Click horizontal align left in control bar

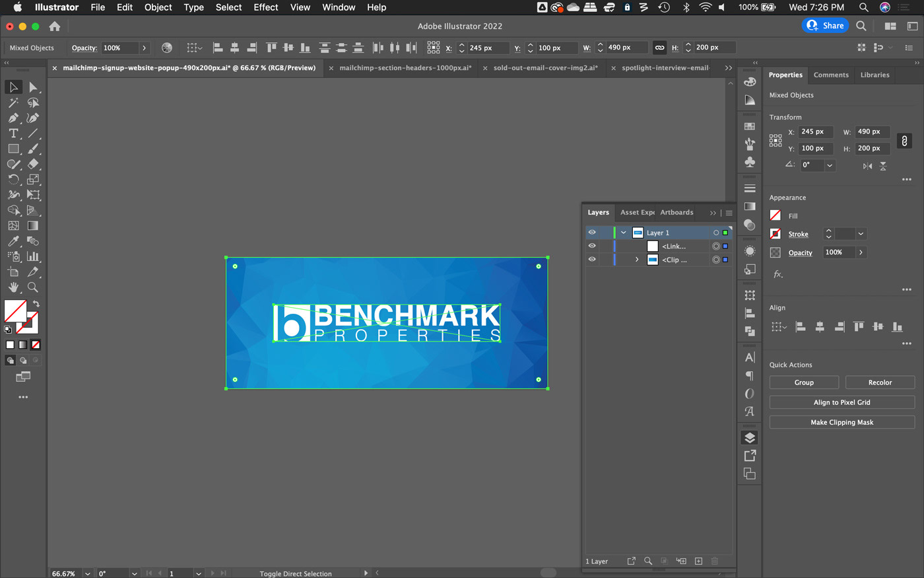217,48
